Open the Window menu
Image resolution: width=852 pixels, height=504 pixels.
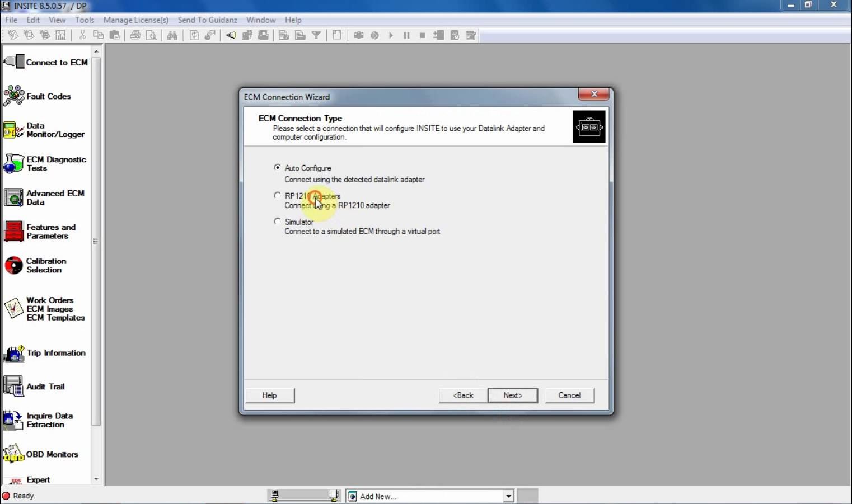[261, 20]
